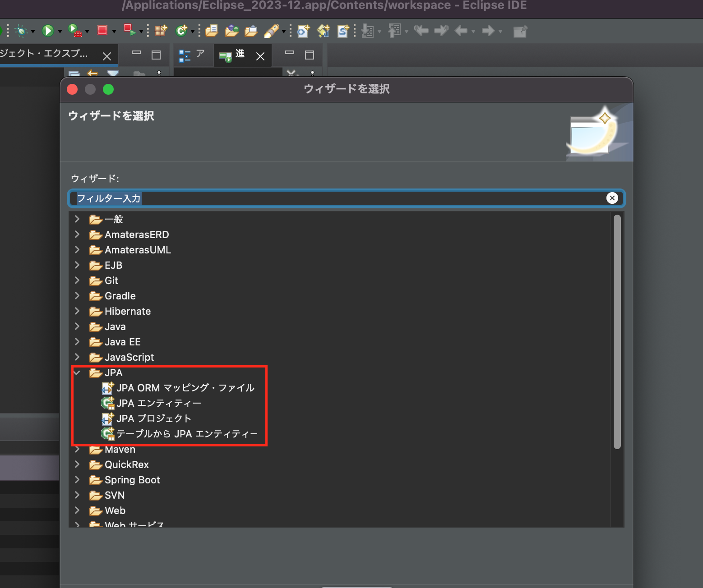Expand the Spring Boot wizard category
The image size is (703, 588).
tap(77, 480)
